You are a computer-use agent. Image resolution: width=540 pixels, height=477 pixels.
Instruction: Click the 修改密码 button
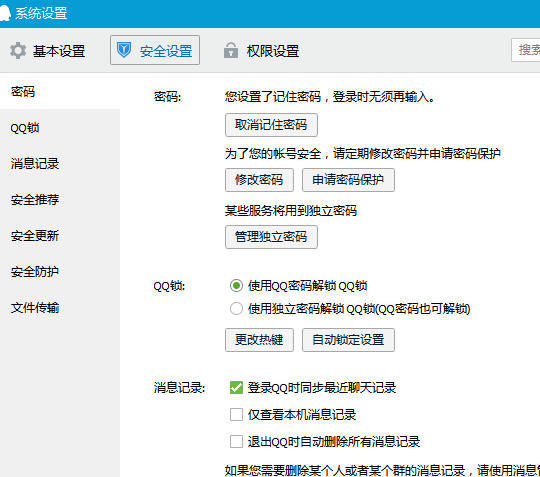click(x=259, y=180)
